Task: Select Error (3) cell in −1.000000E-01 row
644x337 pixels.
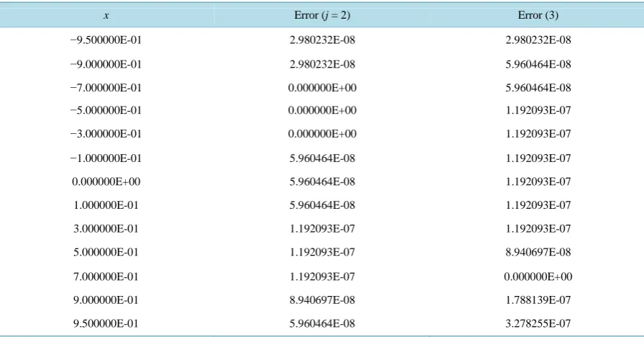Action: point(538,158)
